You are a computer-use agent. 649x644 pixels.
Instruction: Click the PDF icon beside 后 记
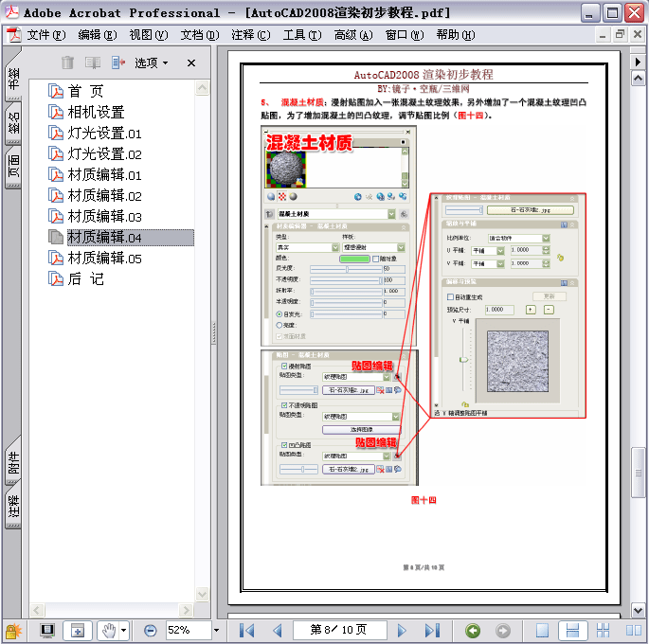(x=56, y=279)
